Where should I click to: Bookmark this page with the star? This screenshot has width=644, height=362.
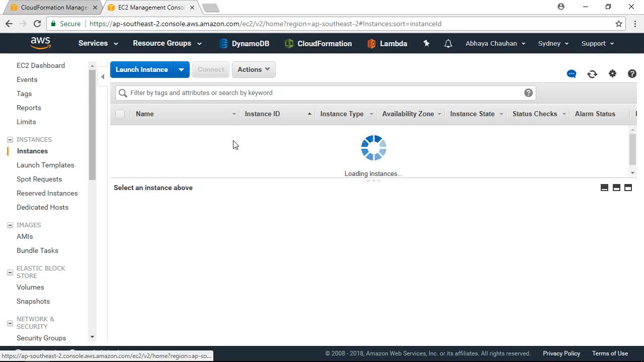point(619,24)
